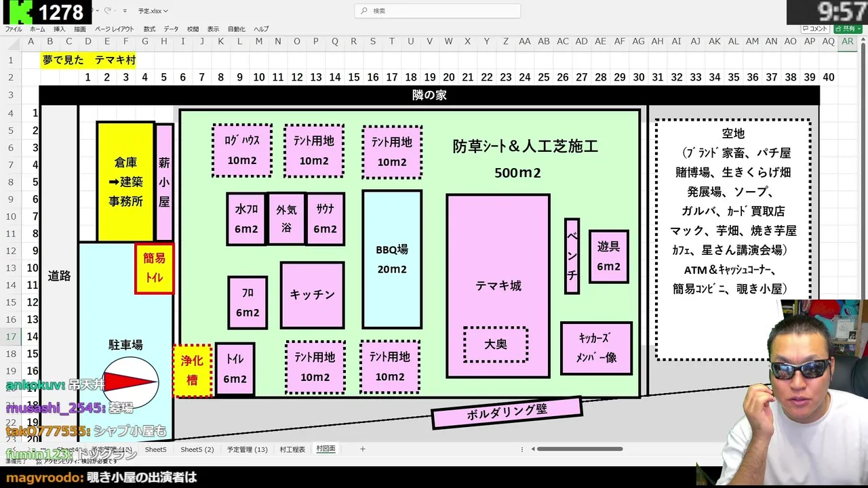Click the red arrow compass shape
Image resolution: width=868 pixels, height=488 pixels.
click(130, 382)
